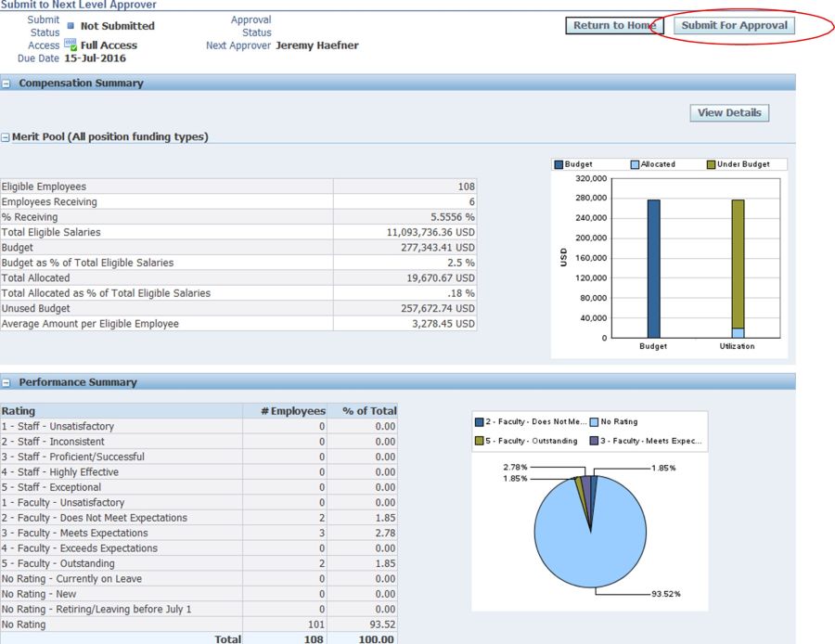Image resolution: width=835 pixels, height=644 pixels.
Task: Collapse the Compensation Summary section
Action: pyautogui.click(x=6, y=84)
